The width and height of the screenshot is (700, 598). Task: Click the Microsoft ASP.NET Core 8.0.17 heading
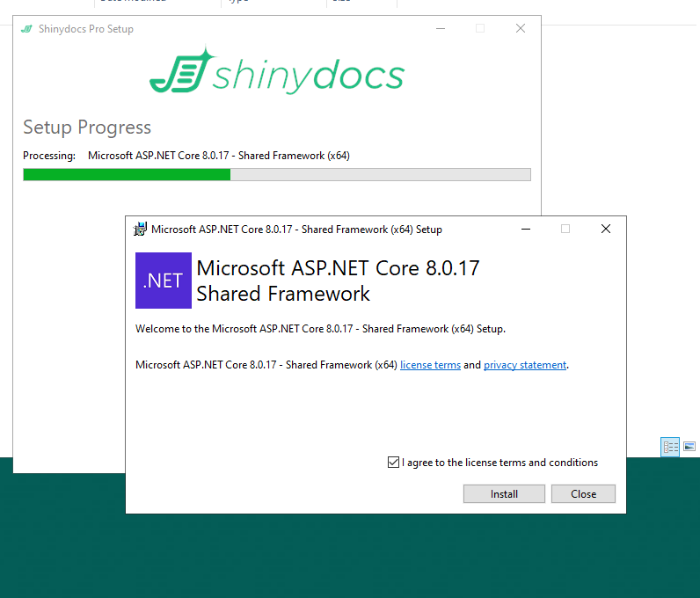pyautogui.click(x=338, y=268)
